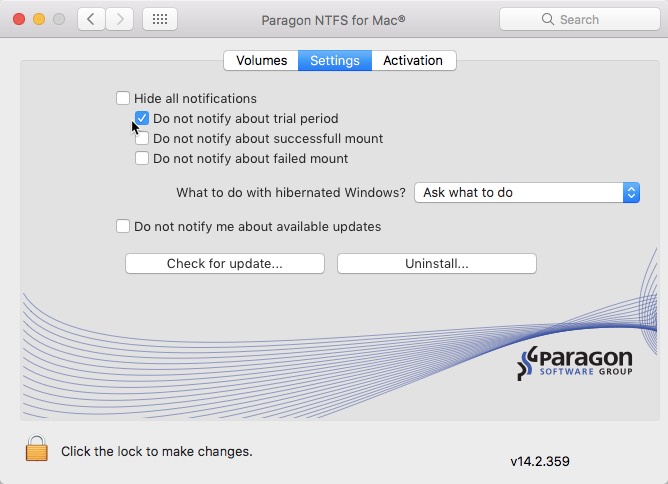Show all preferences grid icon
This screenshot has height=484, width=668.
tap(160, 19)
